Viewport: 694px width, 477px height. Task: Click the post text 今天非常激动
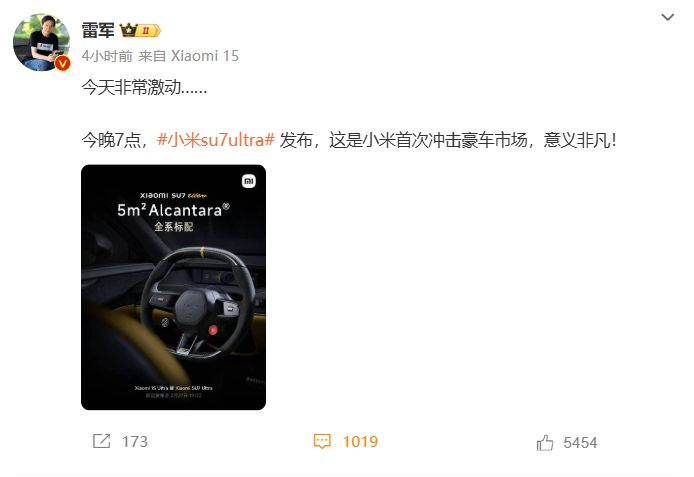144,87
